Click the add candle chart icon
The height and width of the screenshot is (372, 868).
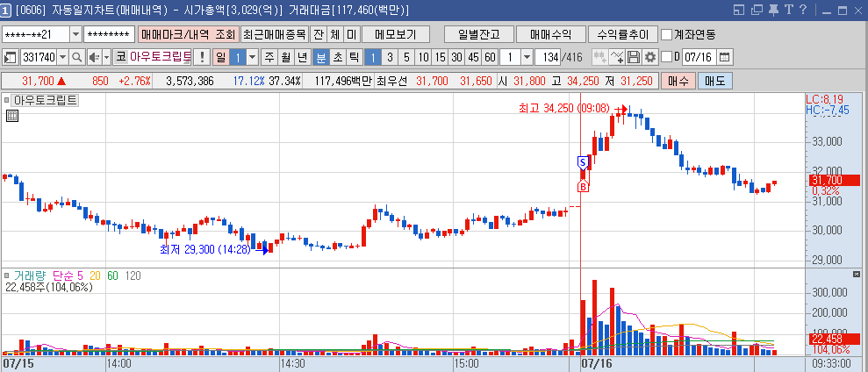point(600,57)
